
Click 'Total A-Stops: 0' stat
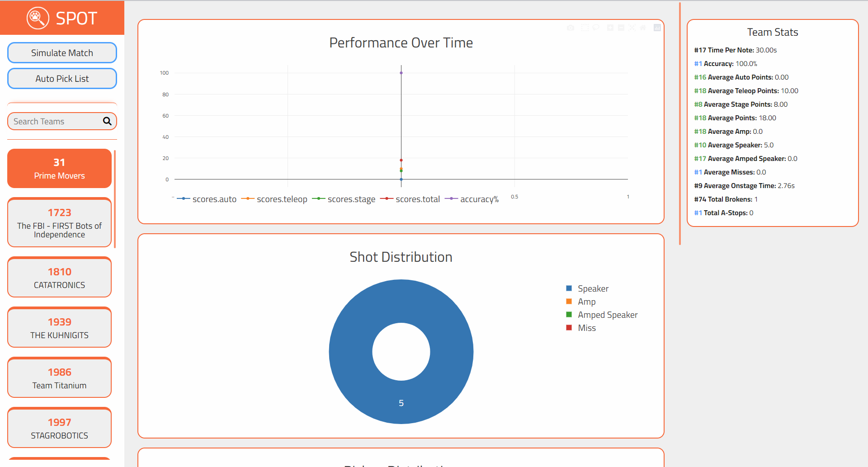pyautogui.click(x=724, y=213)
